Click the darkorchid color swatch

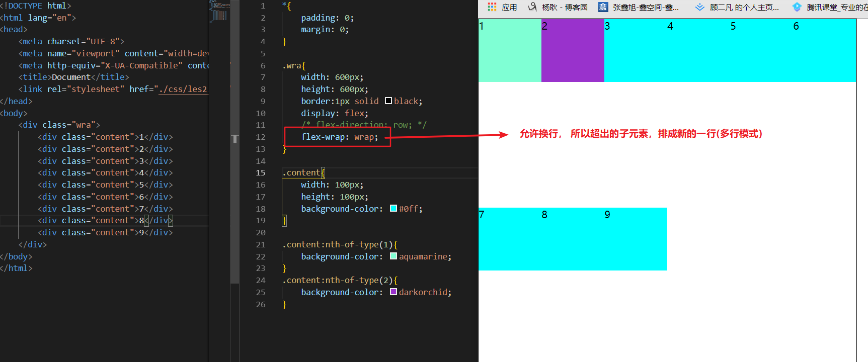pyautogui.click(x=393, y=292)
